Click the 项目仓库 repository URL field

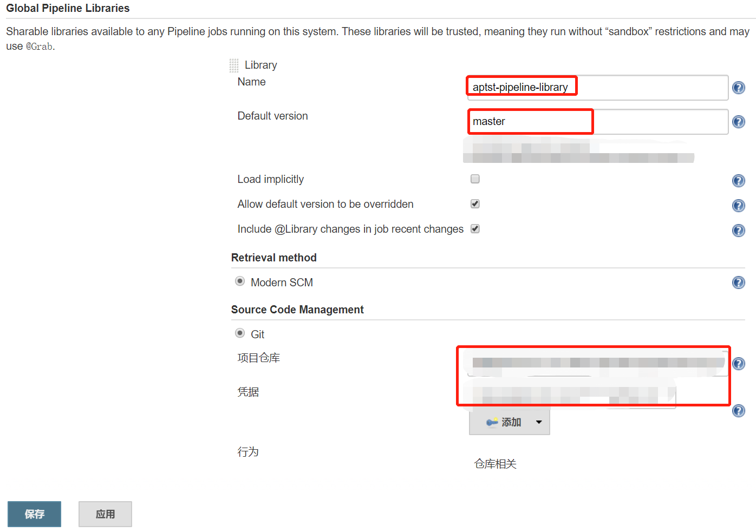(597, 363)
